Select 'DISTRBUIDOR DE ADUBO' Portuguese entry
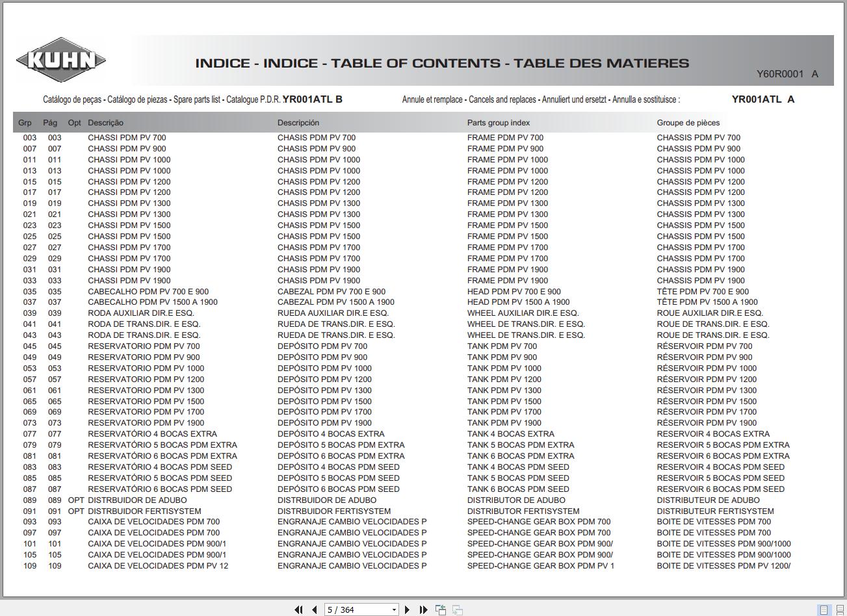 137,500
